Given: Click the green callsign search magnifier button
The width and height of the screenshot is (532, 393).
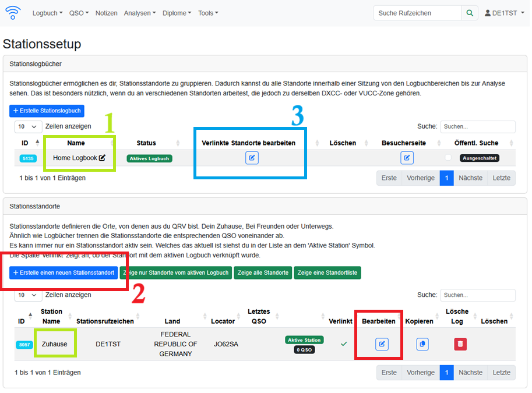Looking at the screenshot, I should (x=469, y=13).
